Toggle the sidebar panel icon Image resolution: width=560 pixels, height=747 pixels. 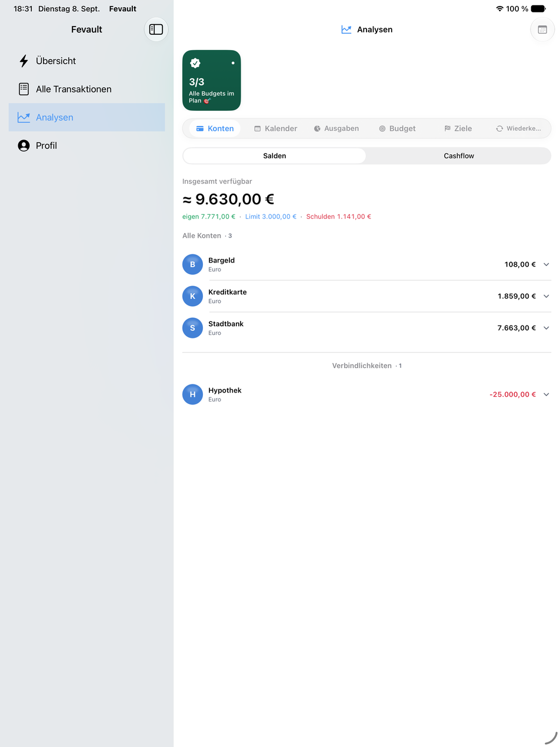pyautogui.click(x=156, y=29)
